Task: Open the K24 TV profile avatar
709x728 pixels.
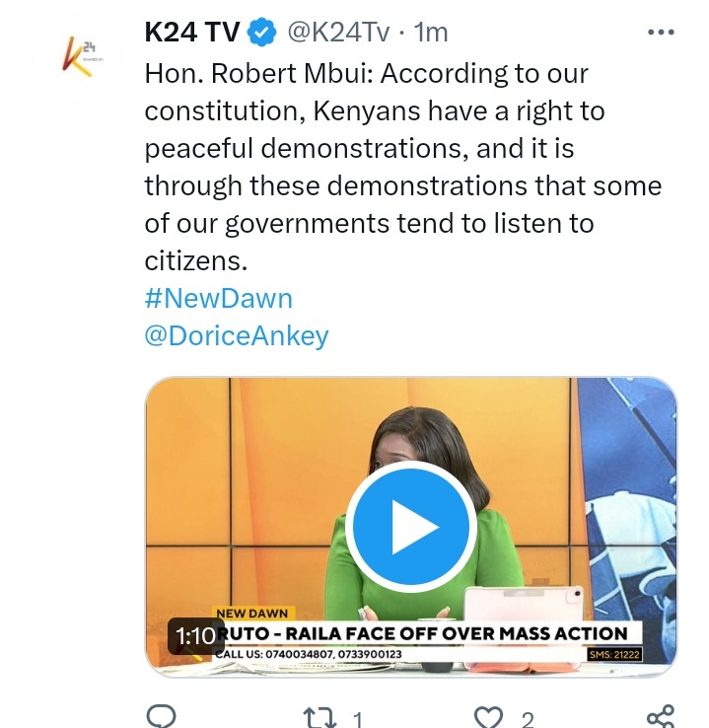Action: point(77,58)
